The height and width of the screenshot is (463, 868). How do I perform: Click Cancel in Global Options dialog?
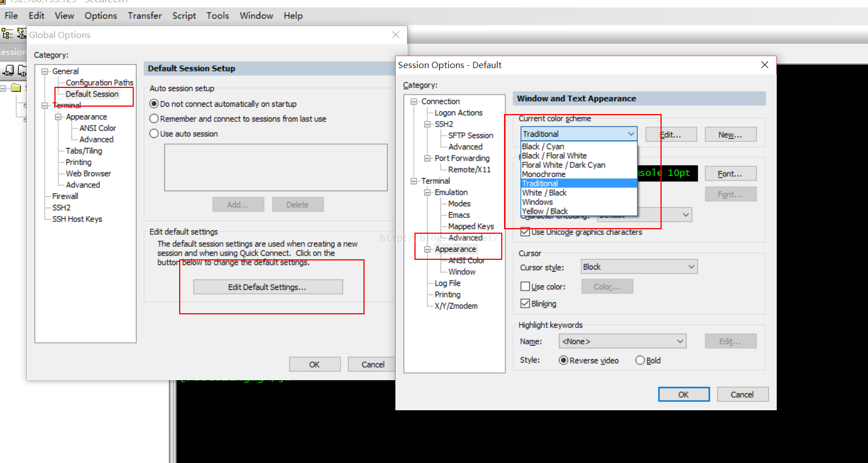373,364
